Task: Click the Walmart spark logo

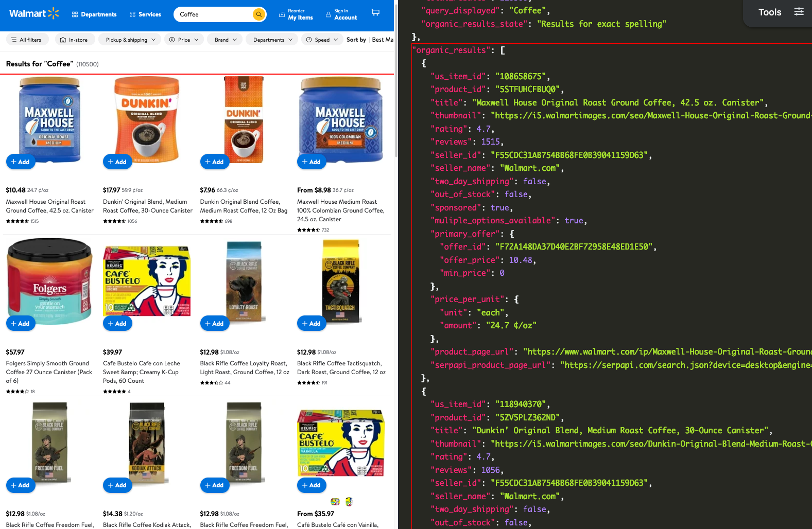Action: tap(34, 14)
